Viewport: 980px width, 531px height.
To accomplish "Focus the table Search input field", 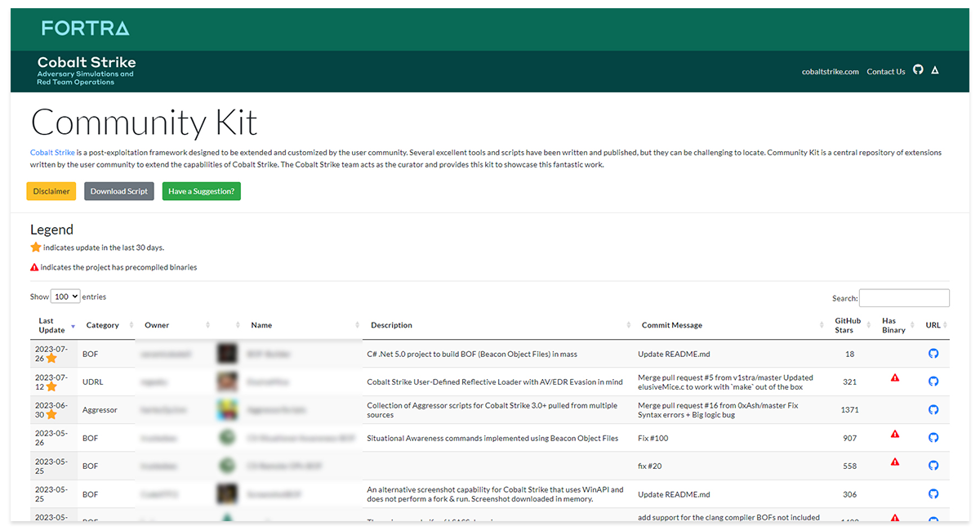I will point(904,298).
